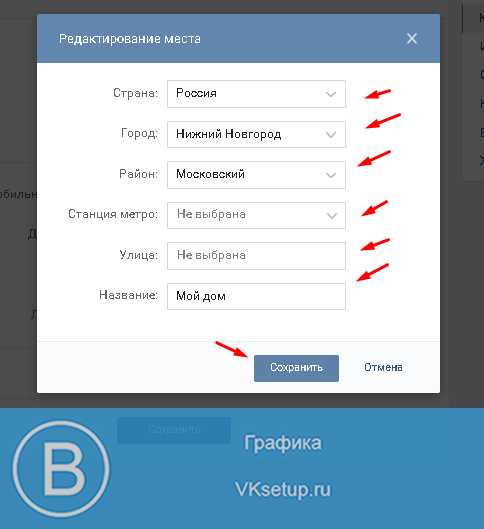
Task: Click the VKsetup.ru watermark text
Action: click(x=283, y=489)
